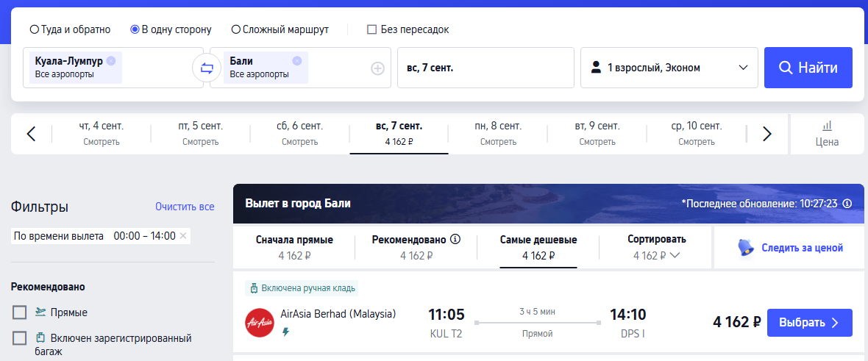The image size is (868, 361).
Task: Check the Прямые filter box
Action: coord(19,312)
